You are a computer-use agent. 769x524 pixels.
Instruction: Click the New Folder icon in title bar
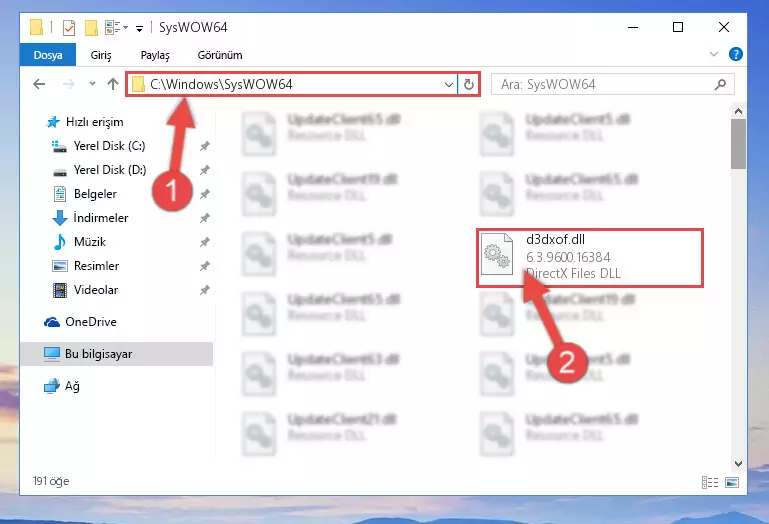[x=91, y=27]
